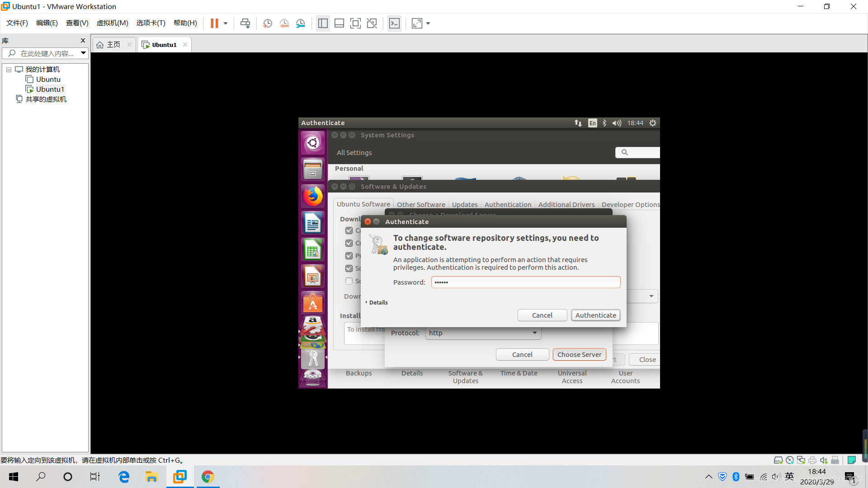Switch to the Other Software tab
Viewport: 868px width, 488px height.
421,205
